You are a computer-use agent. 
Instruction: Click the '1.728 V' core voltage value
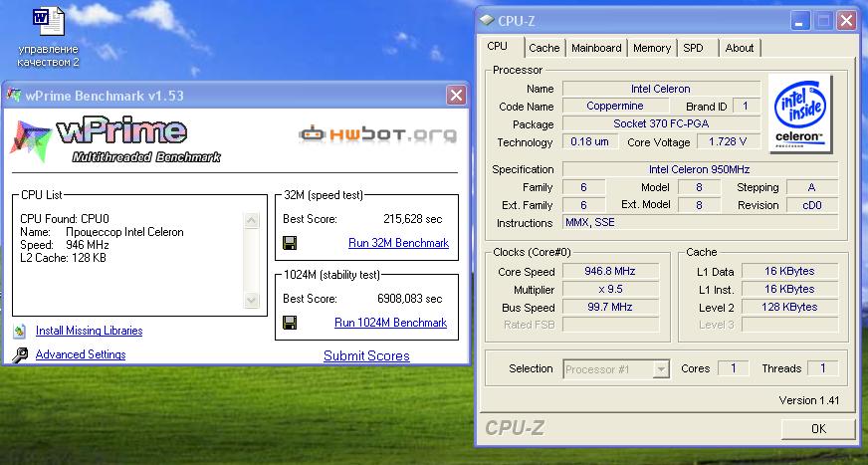(x=728, y=141)
